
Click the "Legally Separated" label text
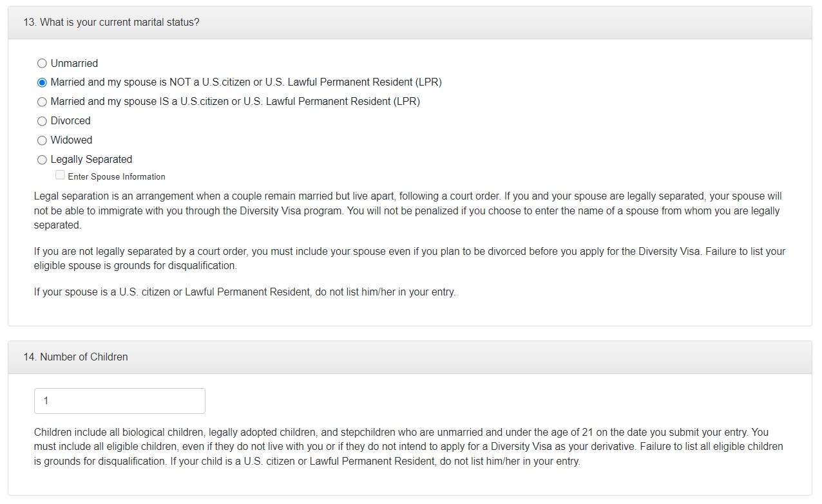(91, 160)
